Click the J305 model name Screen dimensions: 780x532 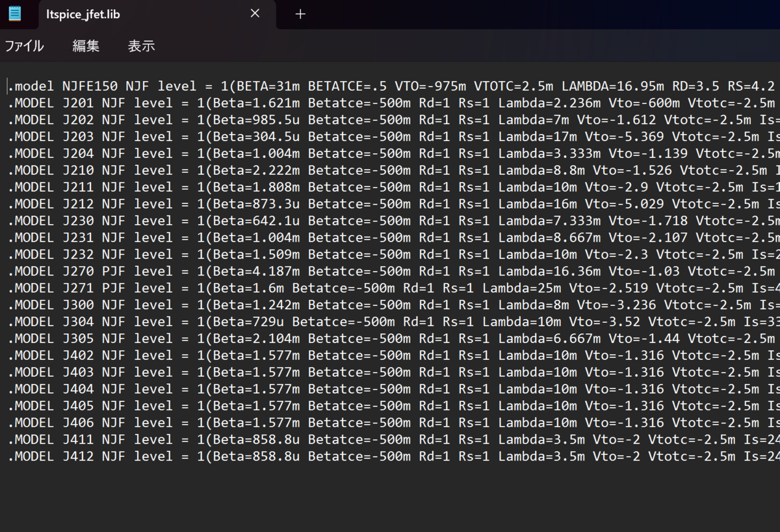click(x=78, y=338)
